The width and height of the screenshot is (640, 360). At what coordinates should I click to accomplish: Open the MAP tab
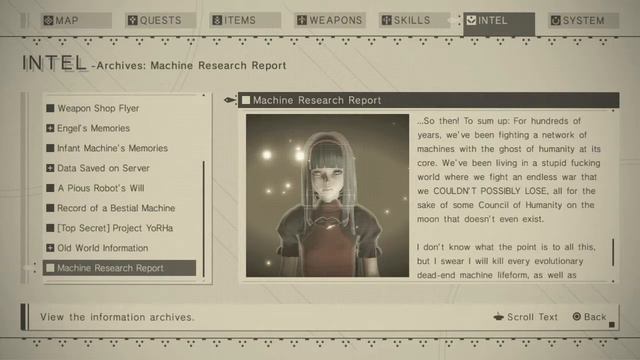point(76,20)
